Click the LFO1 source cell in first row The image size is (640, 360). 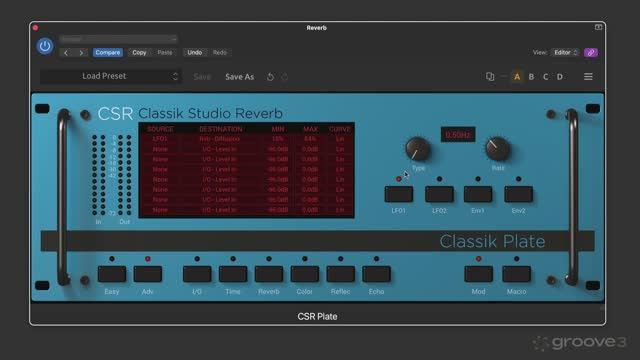click(x=160, y=139)
